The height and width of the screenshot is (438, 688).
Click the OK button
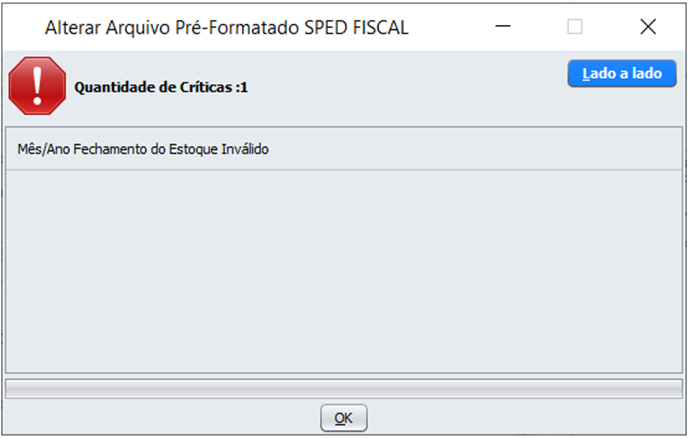click(344, 418)
